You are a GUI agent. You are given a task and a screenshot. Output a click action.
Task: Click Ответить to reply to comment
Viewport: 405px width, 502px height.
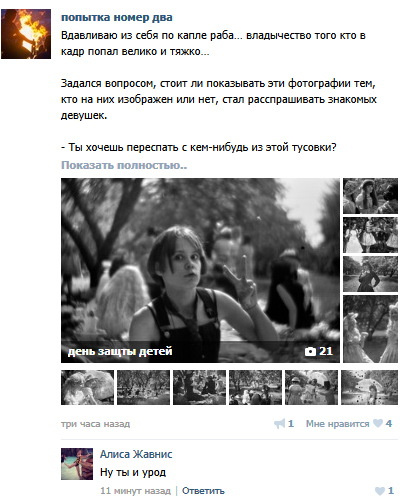point(203,491)
